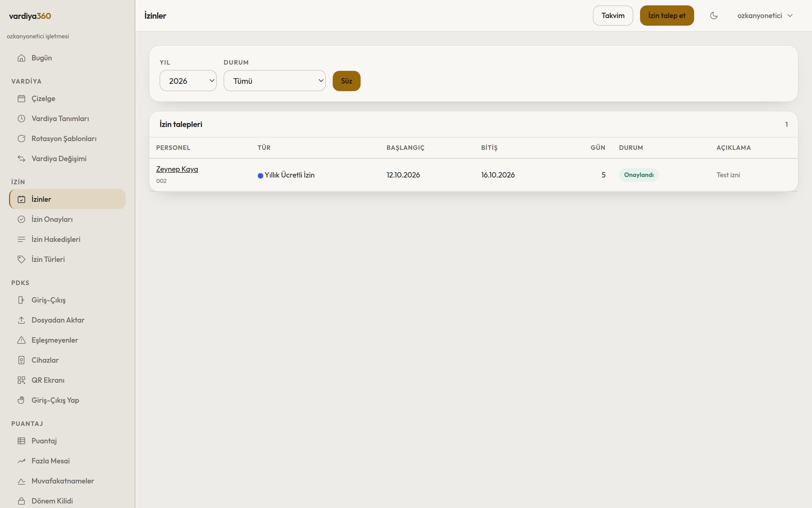Select the İzin Hakedişleri label in sidebar

pos(56,239)
